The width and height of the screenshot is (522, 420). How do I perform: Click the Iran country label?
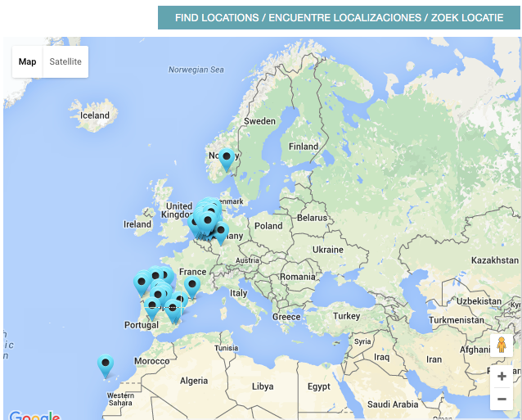pyautogui.click(x=434, y=359)
